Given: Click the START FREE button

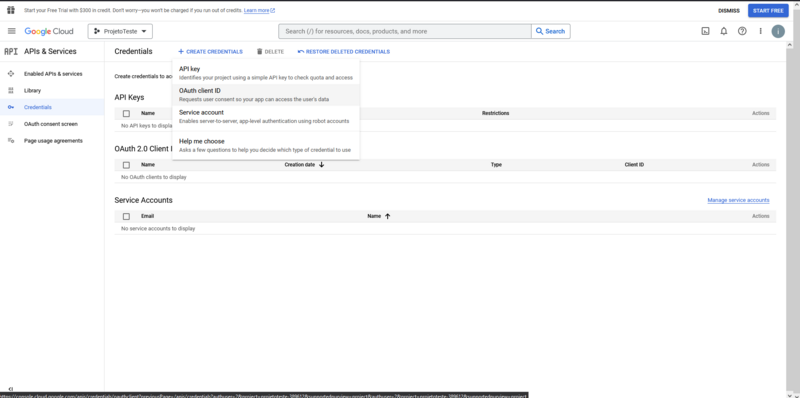Looking at the screenshot, I should click(768, 11).
